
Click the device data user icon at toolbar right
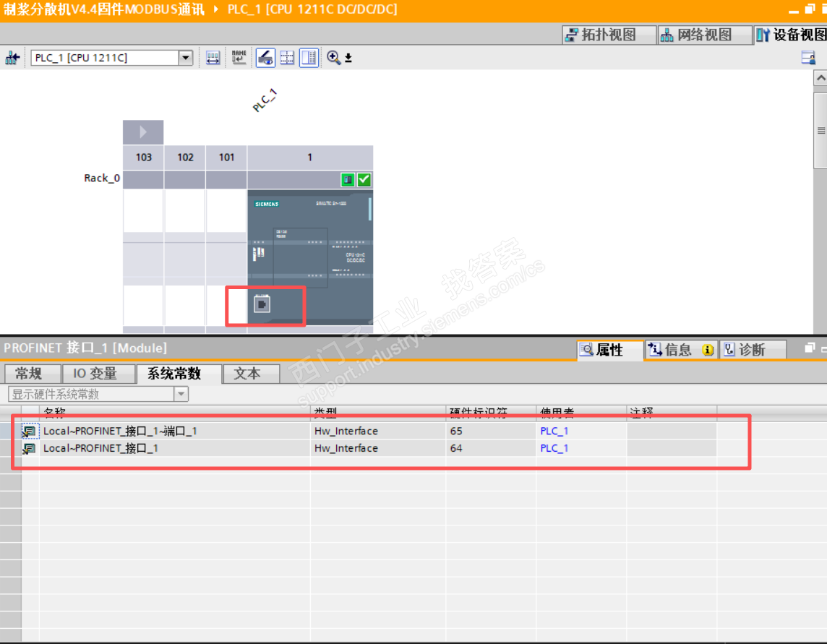tap(808, 58)
